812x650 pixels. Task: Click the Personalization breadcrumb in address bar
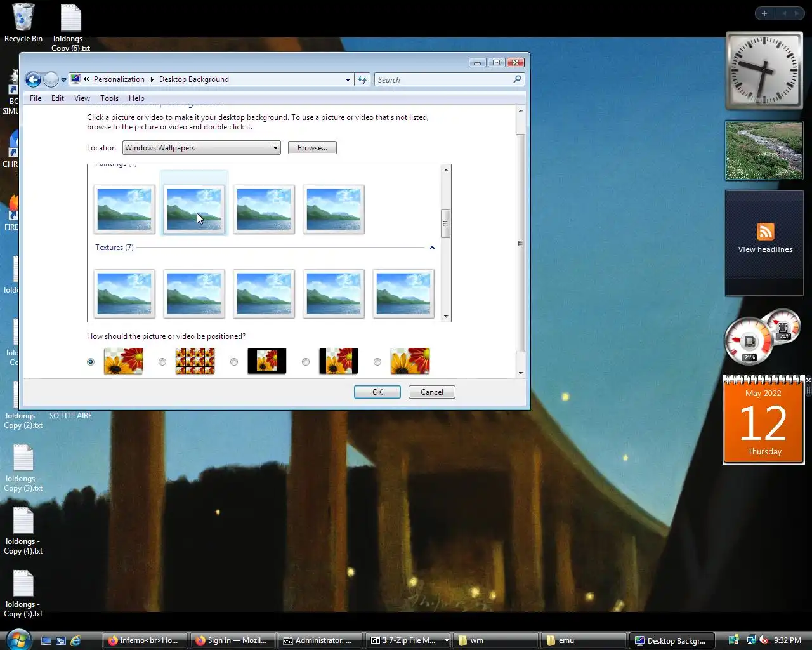pyautogui.click(x=119, y=79)
